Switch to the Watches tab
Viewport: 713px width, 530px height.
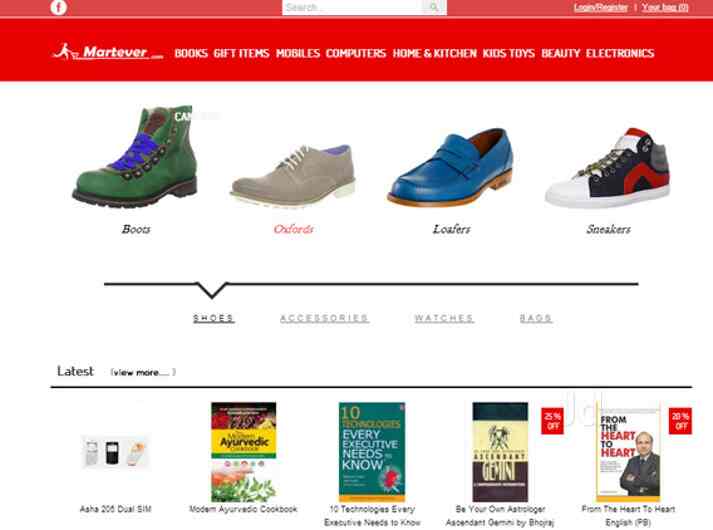tap(444, 318)
